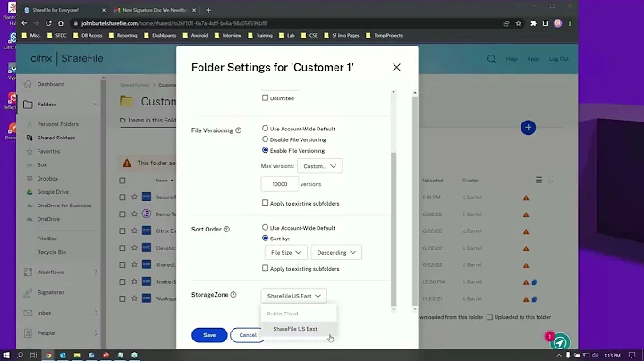This screenshot has height=361, width=644.
Task: Click the Log Out link
Action: (559, 59)
